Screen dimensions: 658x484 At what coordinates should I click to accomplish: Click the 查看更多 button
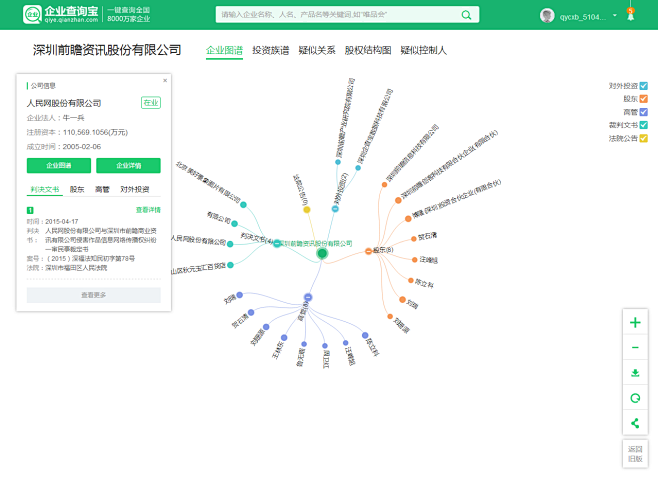pyautogui.click(x=94, y=295)
